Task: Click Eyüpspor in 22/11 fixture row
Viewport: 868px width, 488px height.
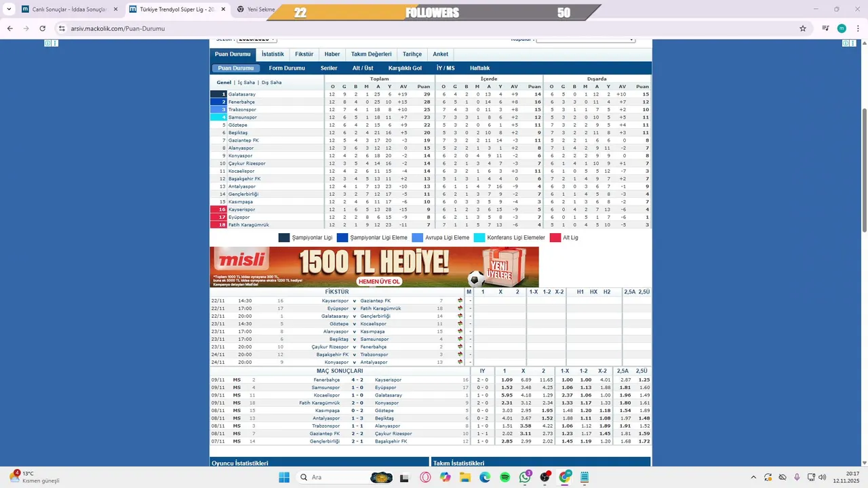Action: [x=338, y=308]
